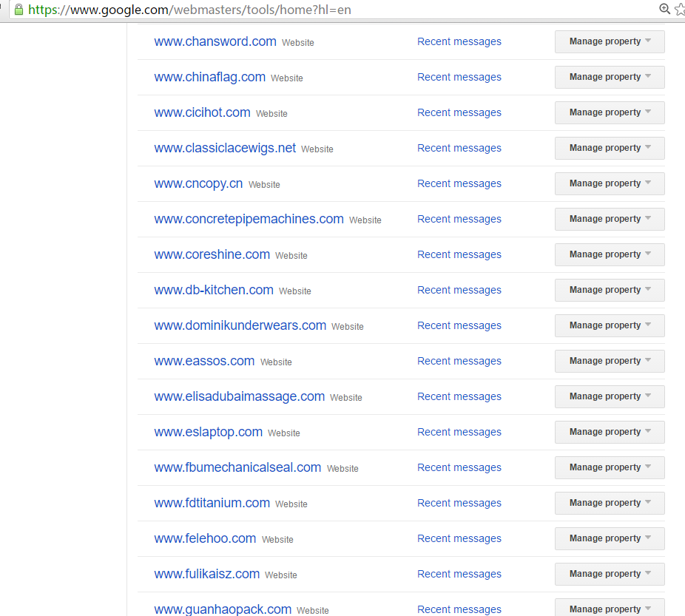Expand Manage property for www.concretepipemachines.com

coord(610,219)
